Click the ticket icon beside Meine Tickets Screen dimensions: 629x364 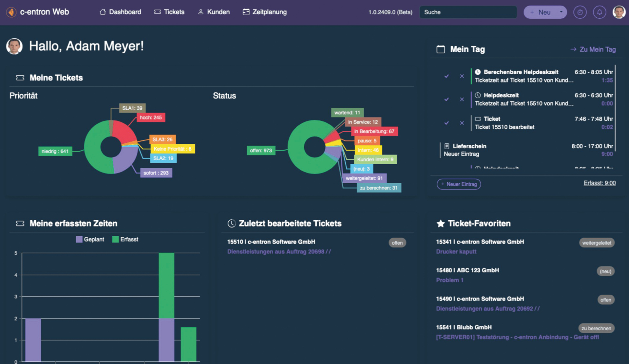pos(20,78)
